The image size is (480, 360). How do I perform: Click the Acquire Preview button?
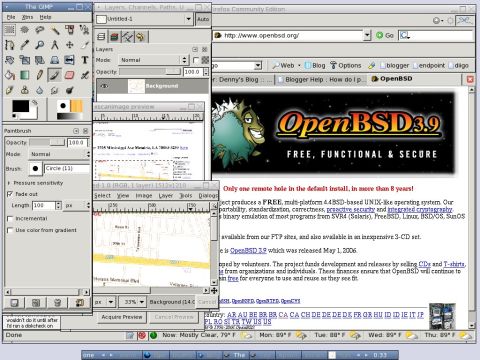click(122, 317)
